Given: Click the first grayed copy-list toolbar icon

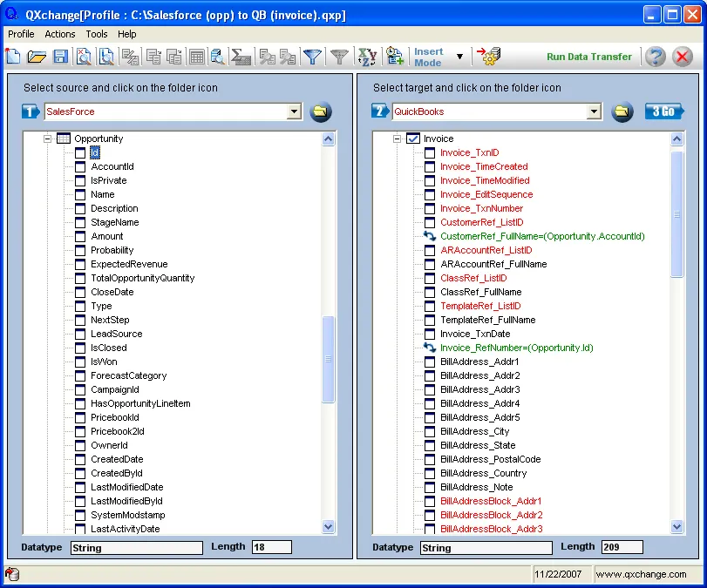Looking at the screenshot, I should (x=153, y=57).
